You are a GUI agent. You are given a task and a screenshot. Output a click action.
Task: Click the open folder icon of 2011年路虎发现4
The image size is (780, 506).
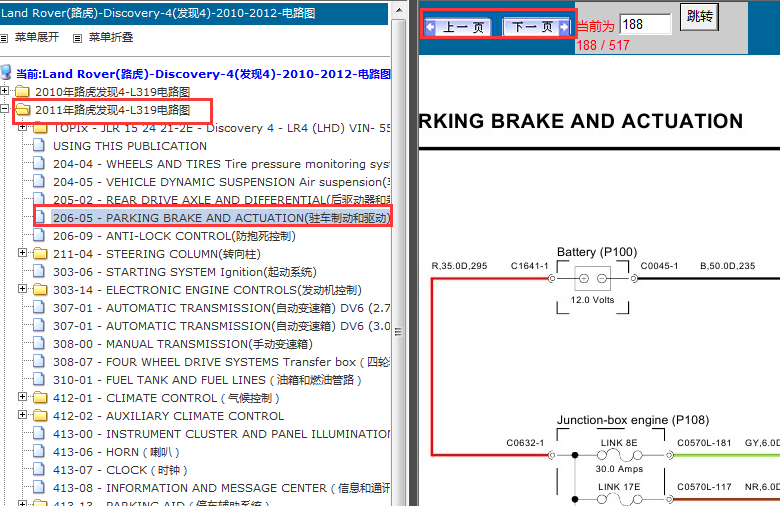(22, 109)
